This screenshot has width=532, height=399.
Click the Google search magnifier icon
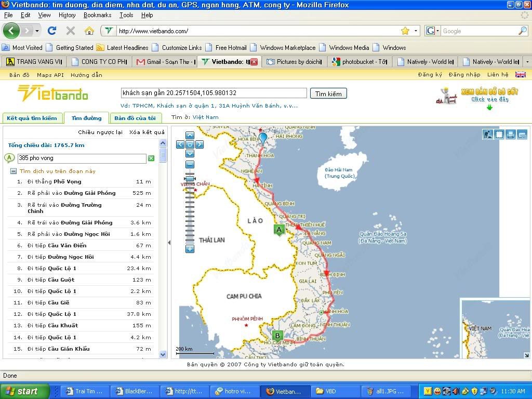523,31
